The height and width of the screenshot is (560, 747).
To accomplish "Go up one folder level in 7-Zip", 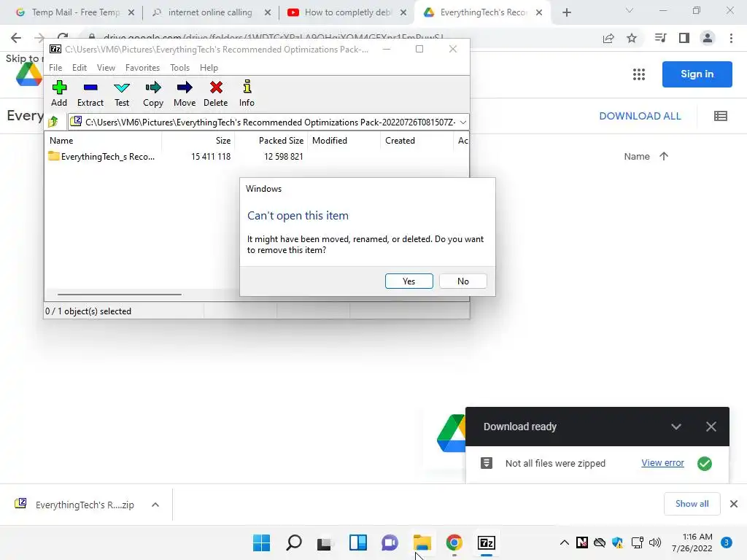I will 53,122.
